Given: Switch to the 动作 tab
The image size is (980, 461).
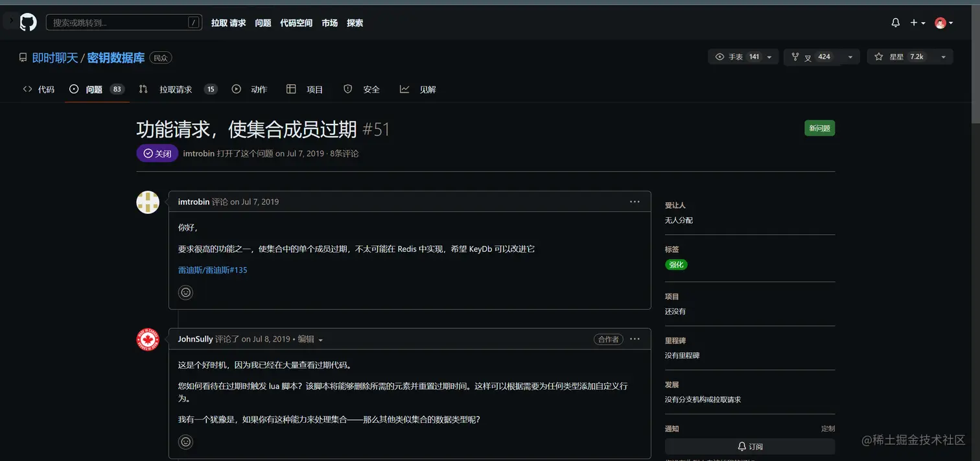Looking at the screenshot, I should point(250,89).
